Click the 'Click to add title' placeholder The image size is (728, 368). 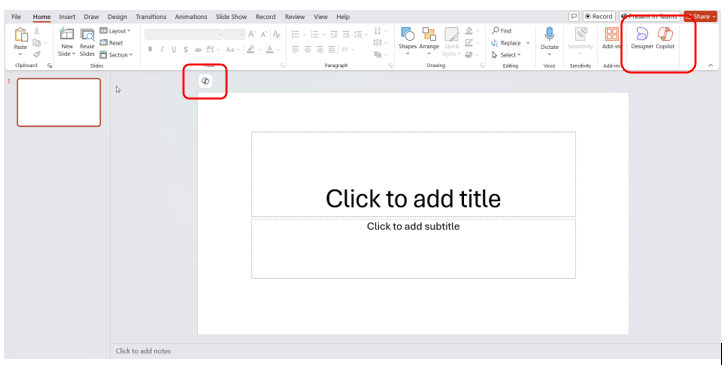coord(413,174)
